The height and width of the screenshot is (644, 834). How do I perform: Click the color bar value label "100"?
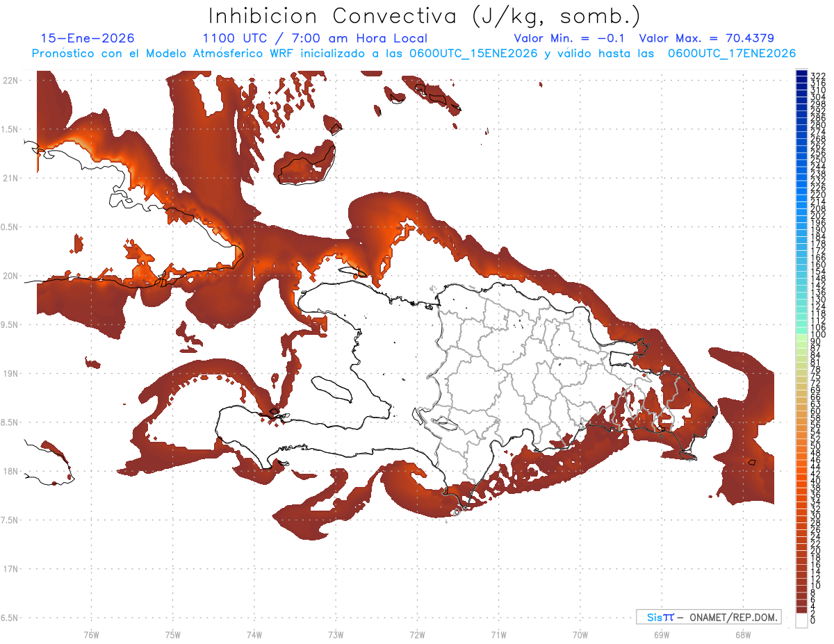(x=818, y=335)
